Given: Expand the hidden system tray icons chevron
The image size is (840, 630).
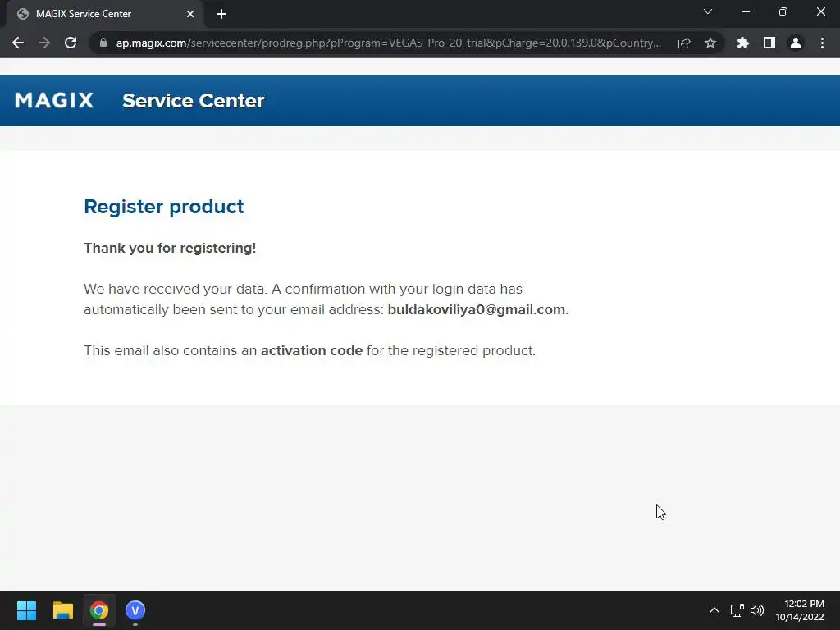Looking at the screenshot, I should (x=714, y=610).
